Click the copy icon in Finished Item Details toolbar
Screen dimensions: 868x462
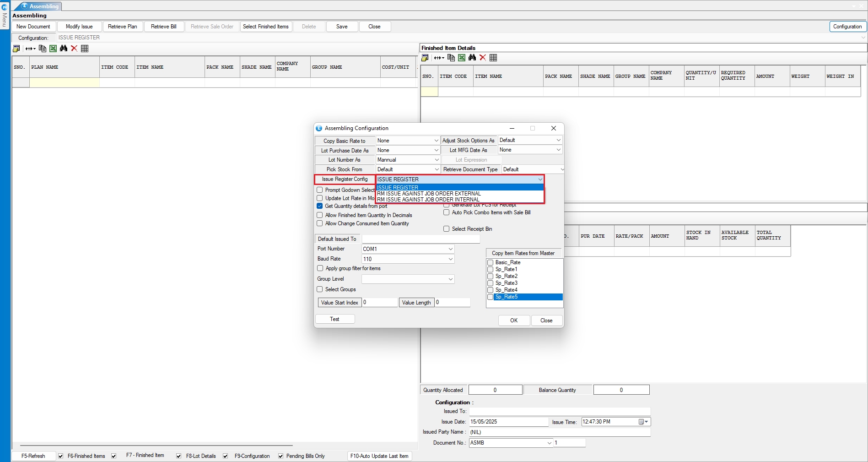click(451, 58)
